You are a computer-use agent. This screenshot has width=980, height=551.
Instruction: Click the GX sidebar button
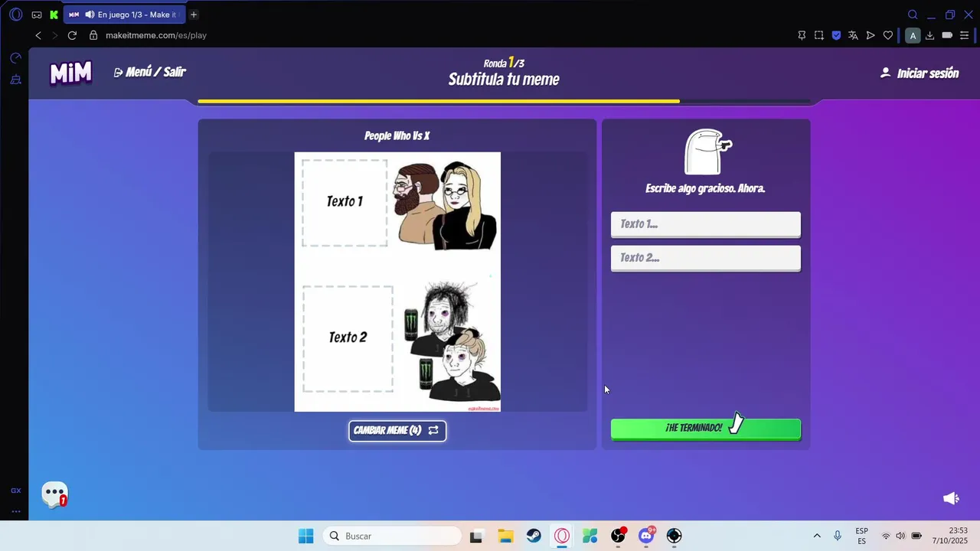(15, 491)
